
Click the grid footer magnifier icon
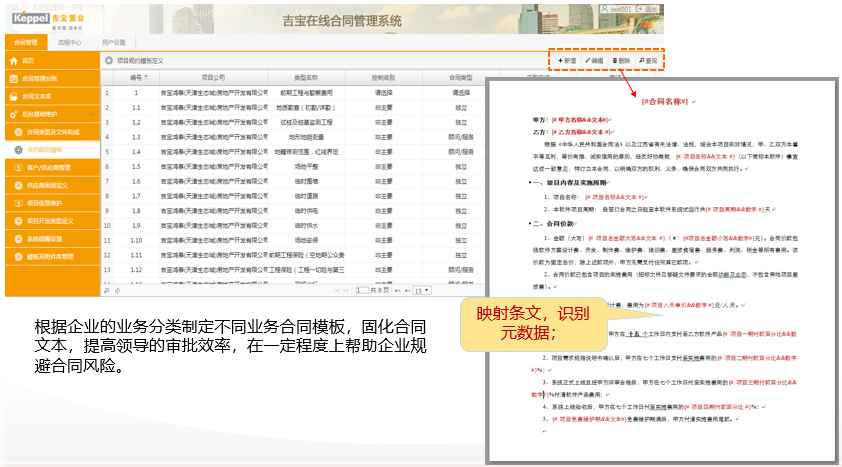pyautogui.click(x=107, y=290)
